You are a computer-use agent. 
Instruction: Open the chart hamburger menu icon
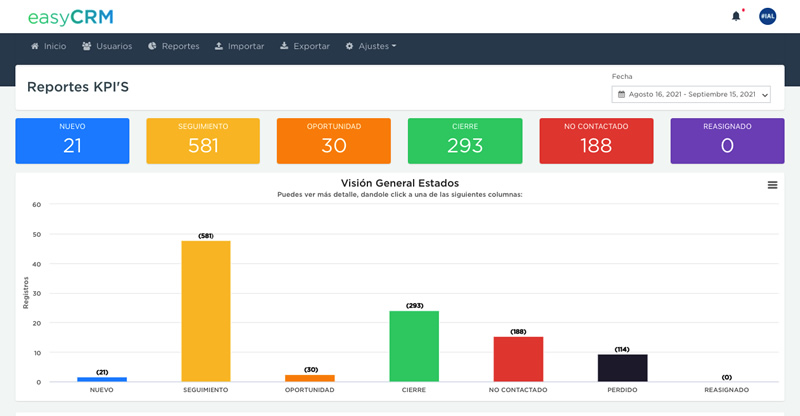[772, 185]
